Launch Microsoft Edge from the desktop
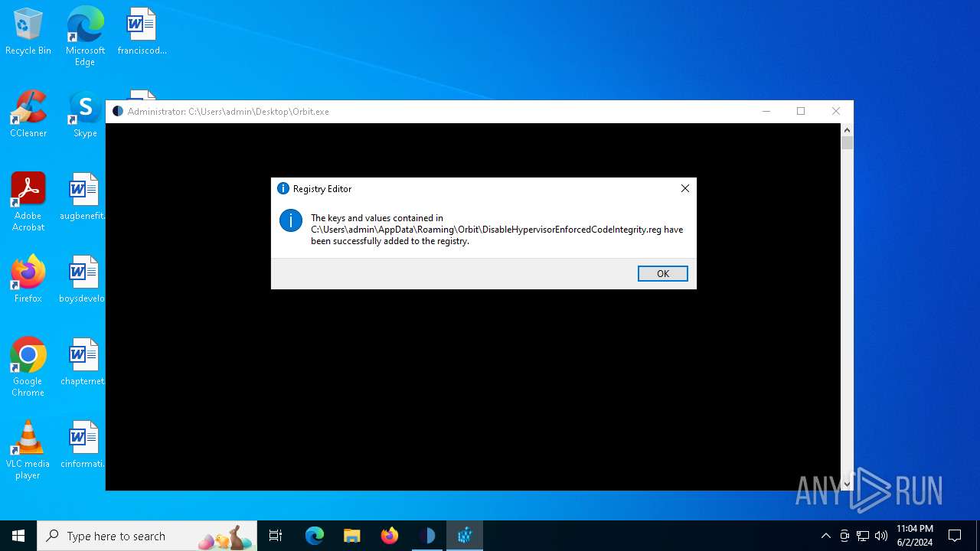 pyautogui.click(x=85, y=37)
